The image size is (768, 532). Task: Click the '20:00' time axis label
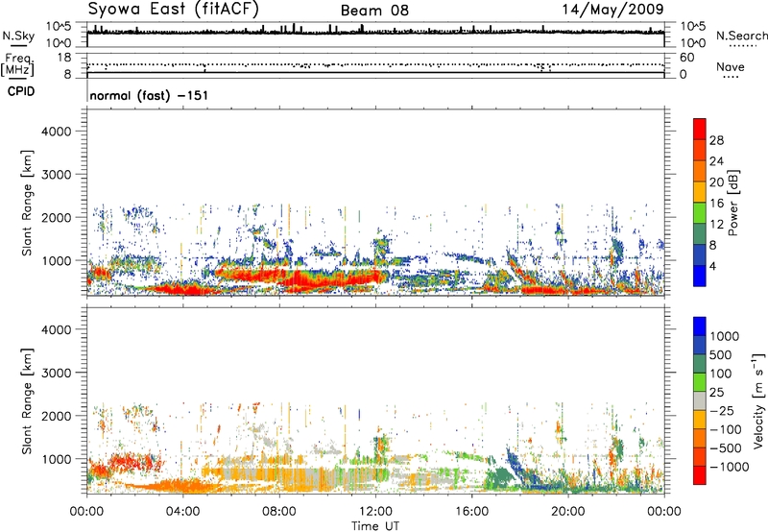coord(568,512)
